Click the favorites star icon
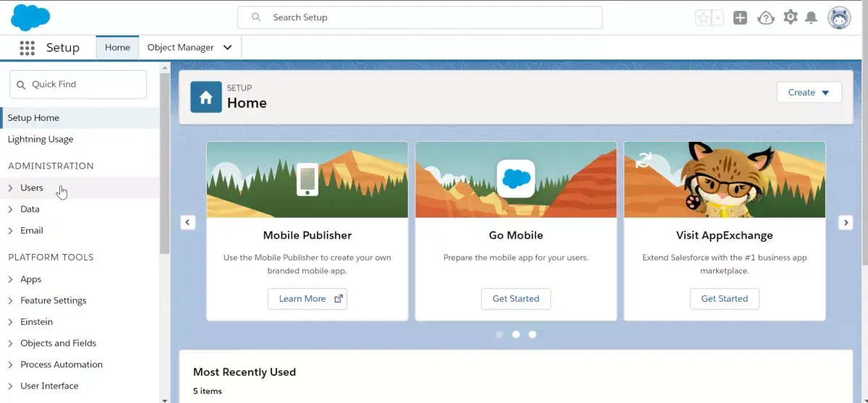868x403 pixels. click(702, 18)
